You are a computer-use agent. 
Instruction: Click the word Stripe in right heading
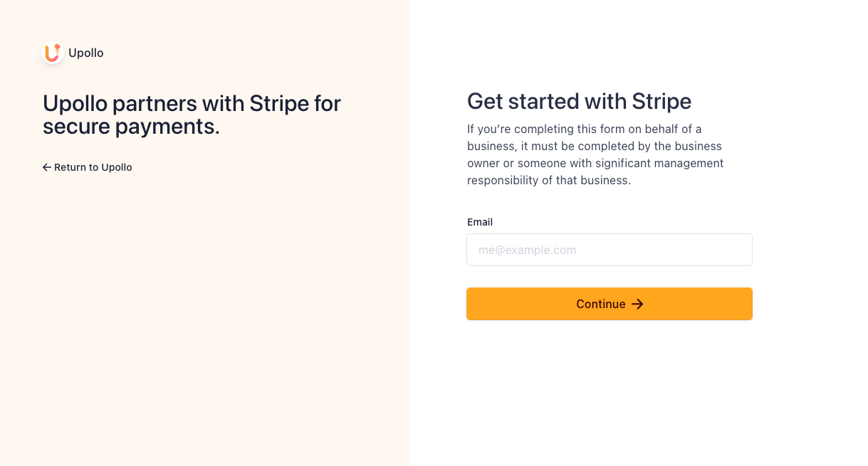(x=662, y=101)
